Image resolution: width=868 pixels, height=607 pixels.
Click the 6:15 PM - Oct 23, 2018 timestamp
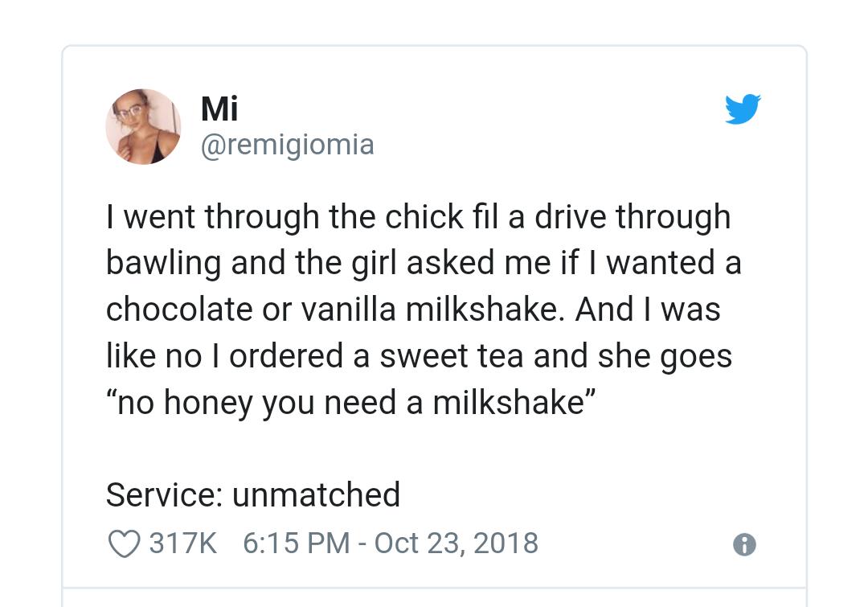[x=391, y=543]
